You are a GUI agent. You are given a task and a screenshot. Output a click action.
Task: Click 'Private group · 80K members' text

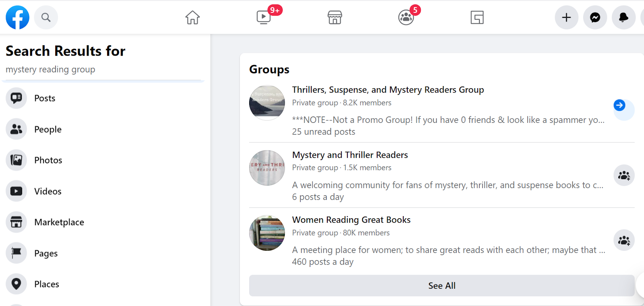[x=341, y=233]
